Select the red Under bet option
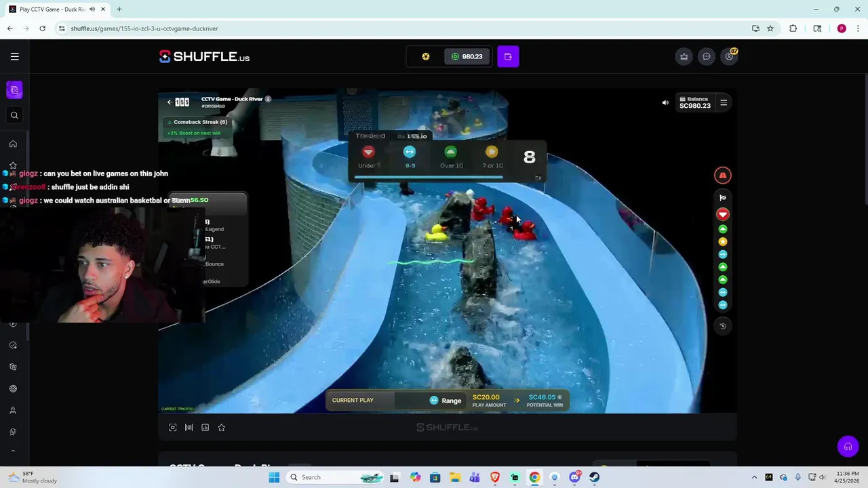This screenshot has height=488, width=868. (x=368, y=157)
